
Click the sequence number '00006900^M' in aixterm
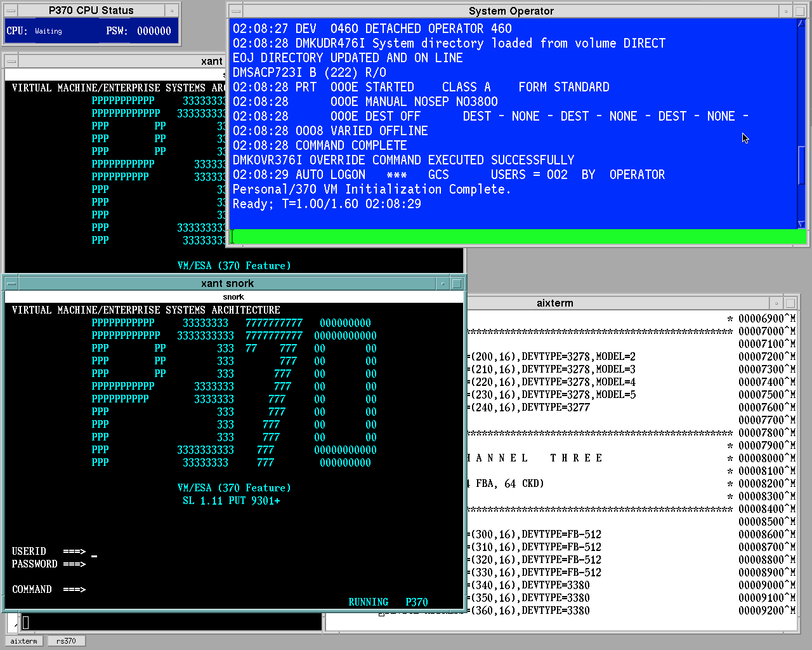767,319
